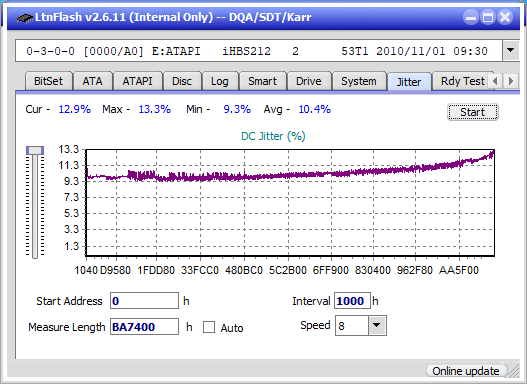
Task: Click the window resize grip
Action: click(x=514, y=371)
